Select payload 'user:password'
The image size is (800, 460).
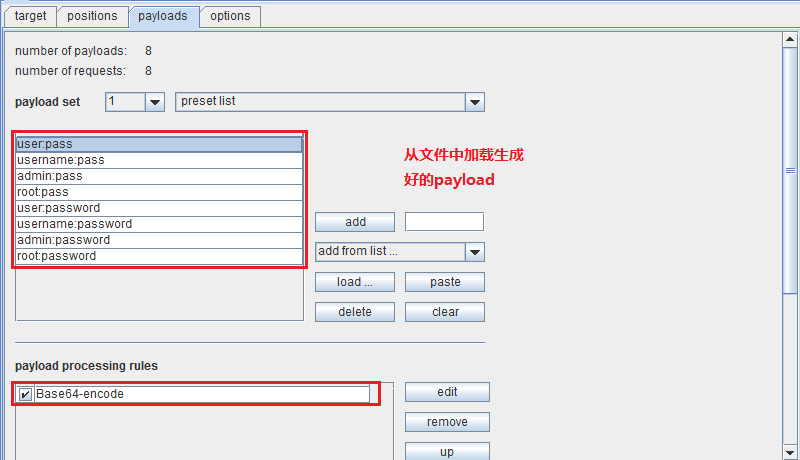coord(159,208)
